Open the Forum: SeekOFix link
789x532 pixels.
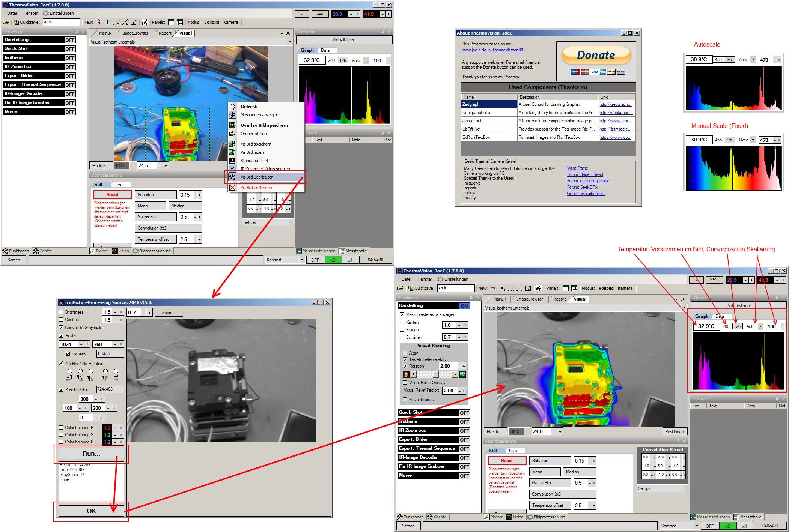(582, 187)
